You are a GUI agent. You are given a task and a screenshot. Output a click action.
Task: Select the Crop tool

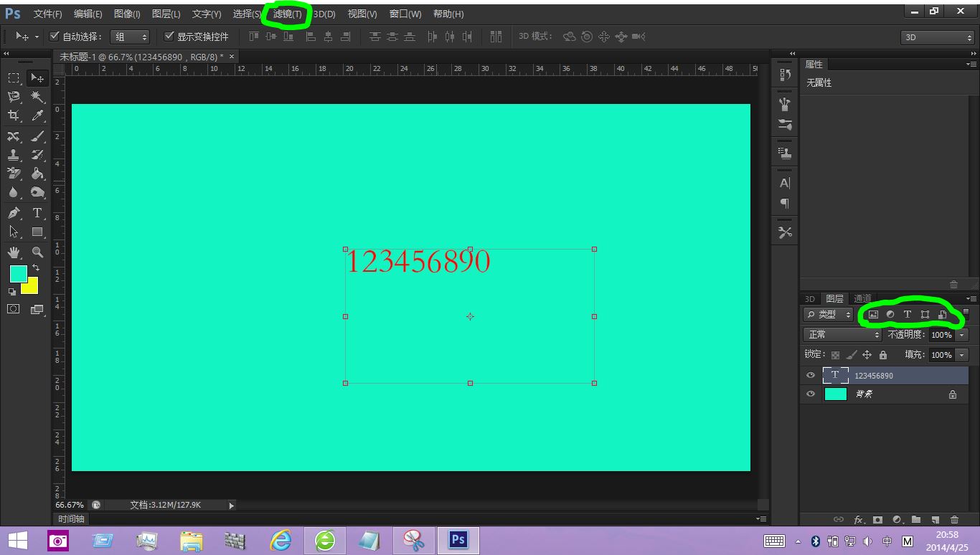click(x=14, y=115)
